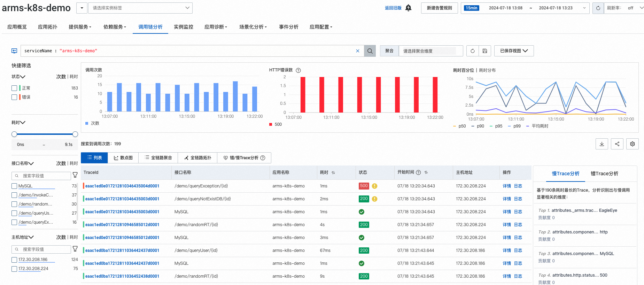The image size is (644, 285).
Task: Sort the table by start time icon
Action: click(426, 172)
